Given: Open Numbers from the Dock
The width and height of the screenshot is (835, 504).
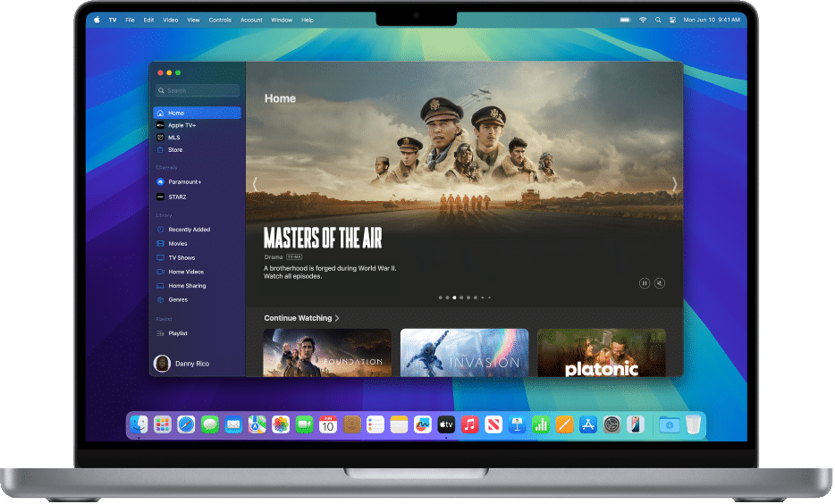Looking at the screenshot, I should tap(541, 424).
